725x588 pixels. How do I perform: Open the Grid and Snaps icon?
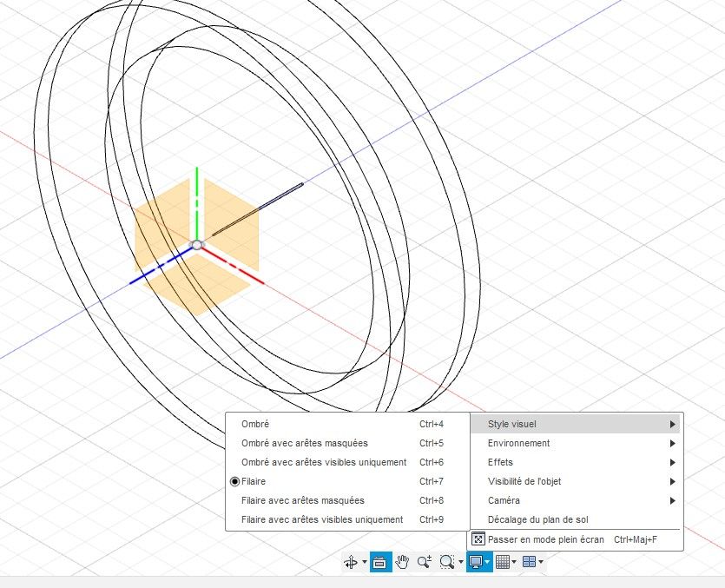point(502,562)
